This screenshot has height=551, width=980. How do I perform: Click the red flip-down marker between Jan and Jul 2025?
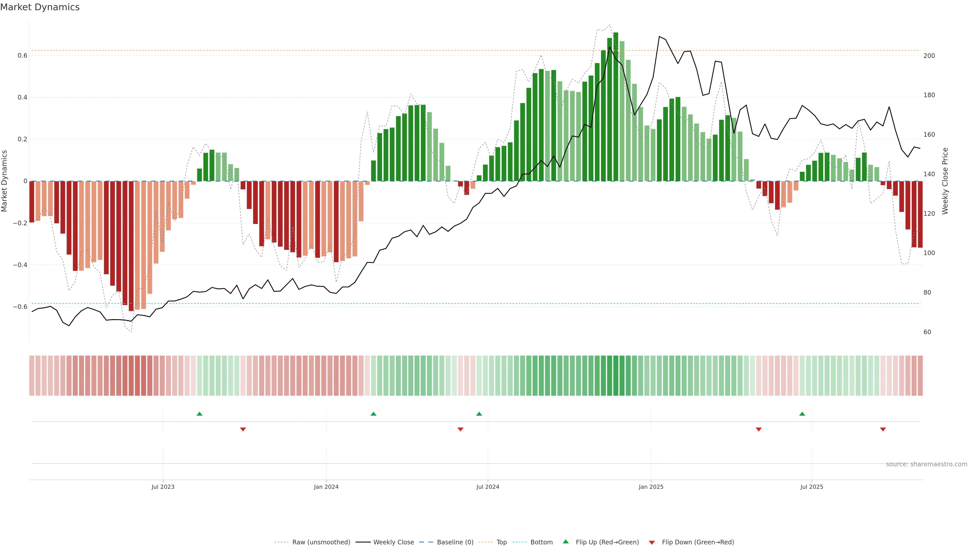pyautogui.click(x=758, y=429)
